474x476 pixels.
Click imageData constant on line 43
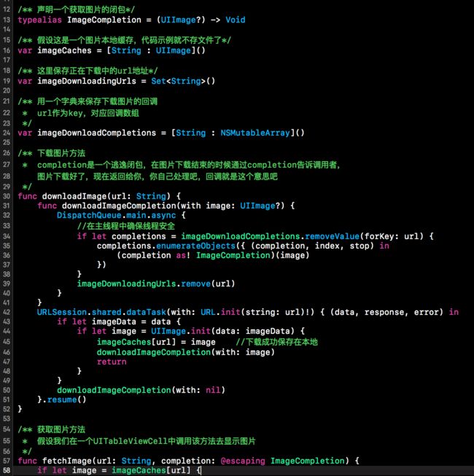[114, 321]
